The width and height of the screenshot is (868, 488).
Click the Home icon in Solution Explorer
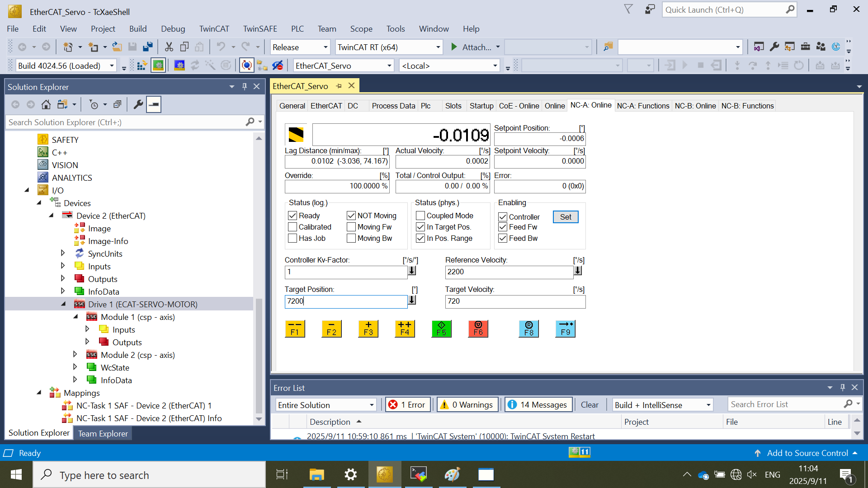click(x=46, y=105)
